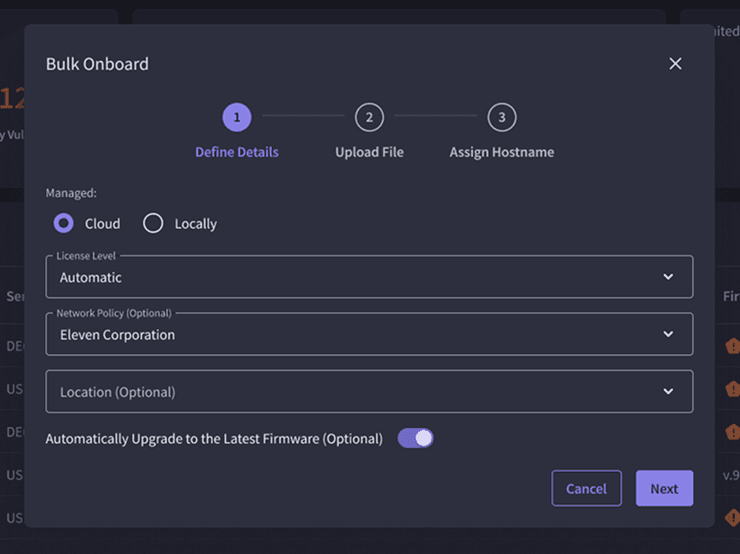Click chevron arrow in Network Policy field
Image resolution: width=740 pixels, height=554 pixels.
tap(668, 335)
